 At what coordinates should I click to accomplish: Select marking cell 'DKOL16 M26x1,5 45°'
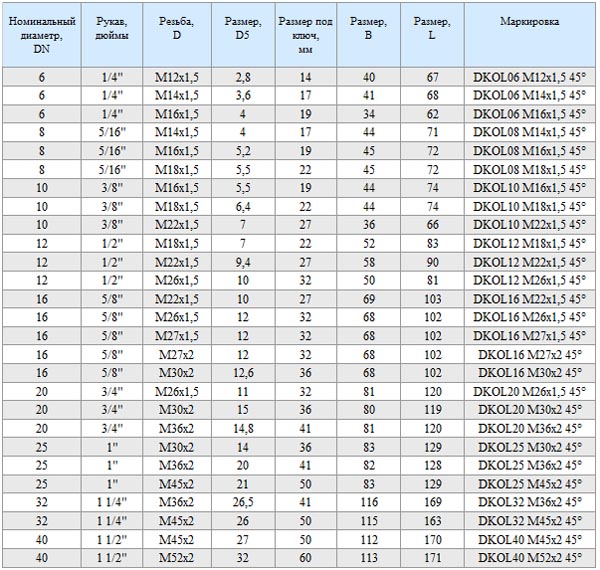pyautogui.click(x=530, y=317)
